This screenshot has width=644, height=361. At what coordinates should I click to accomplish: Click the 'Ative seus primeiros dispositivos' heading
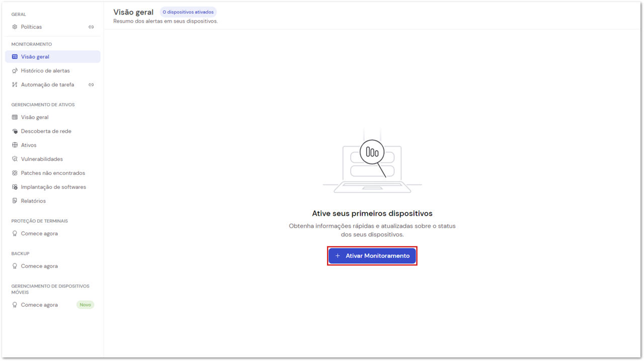372,214
